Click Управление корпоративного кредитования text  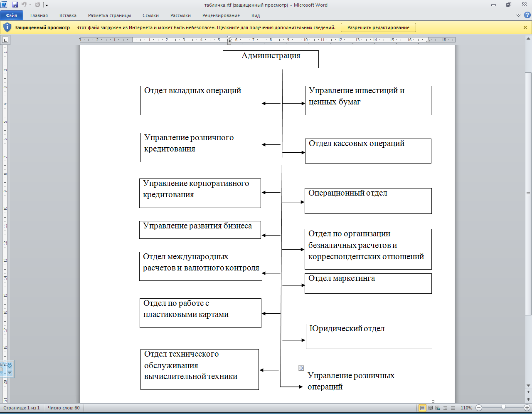[x=196, y=189]
